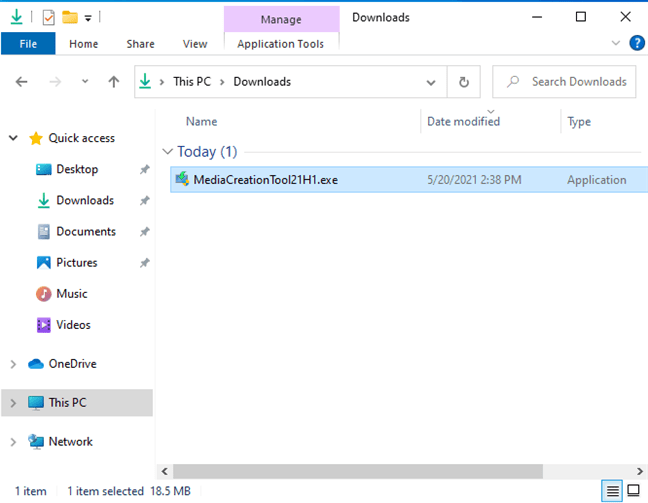Open Documents in the navigation pane
648x503 pixels.
pyautogui.click(x=86, y=231)
